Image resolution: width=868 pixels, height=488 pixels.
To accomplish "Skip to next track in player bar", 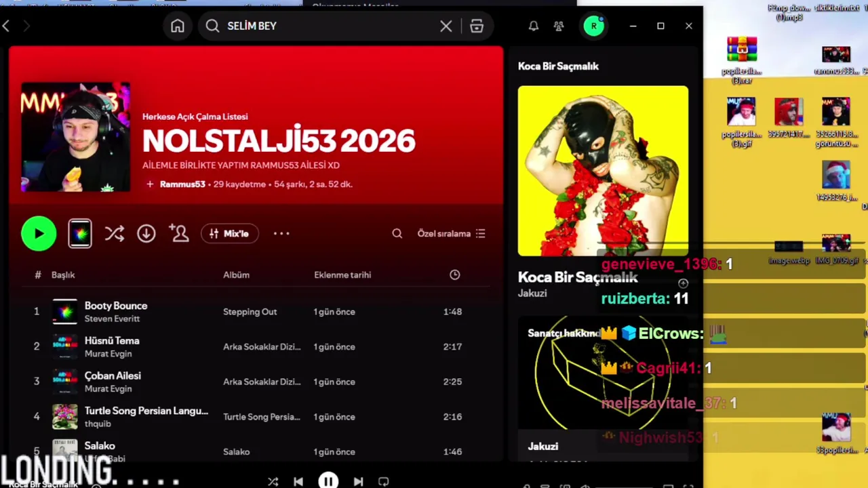I will point(358,482).
